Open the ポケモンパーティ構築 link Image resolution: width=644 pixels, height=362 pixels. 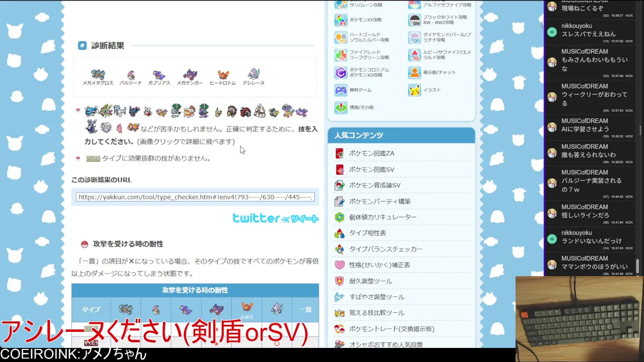click(x=380, y=201)
